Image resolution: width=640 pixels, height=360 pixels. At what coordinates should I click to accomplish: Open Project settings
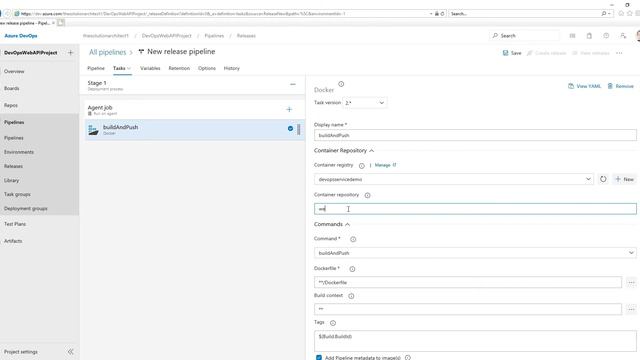(x=21, y=352)
